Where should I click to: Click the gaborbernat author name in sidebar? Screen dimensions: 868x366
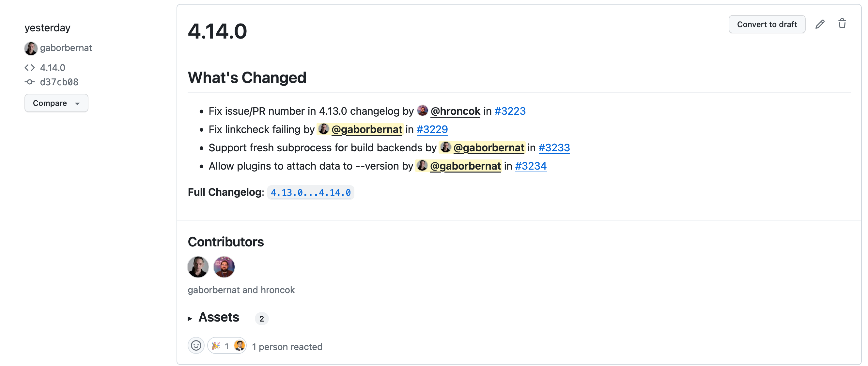pyautogui.click(x=66, y=48)
